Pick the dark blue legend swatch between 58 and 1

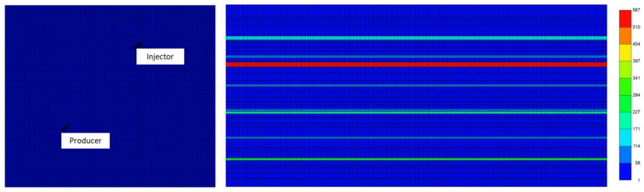(625, 171)
